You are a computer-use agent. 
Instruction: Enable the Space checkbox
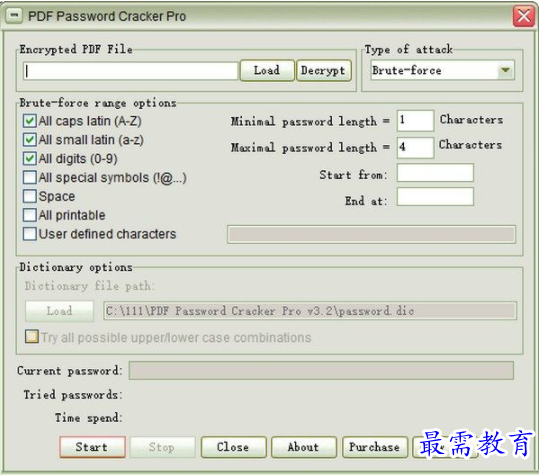point(30,196)
